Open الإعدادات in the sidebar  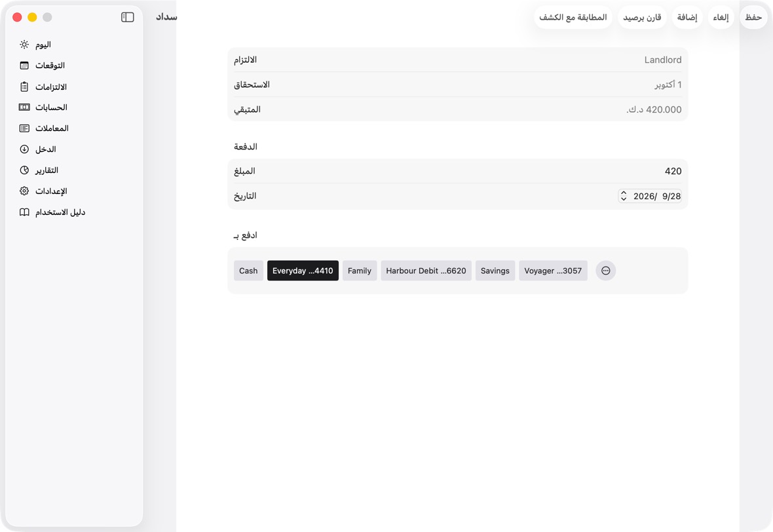tap(74, 191)
